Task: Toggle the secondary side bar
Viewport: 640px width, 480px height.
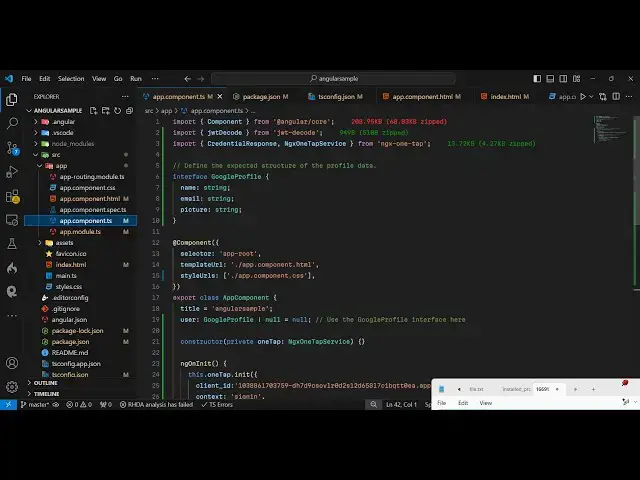Action: pos(563,79)
